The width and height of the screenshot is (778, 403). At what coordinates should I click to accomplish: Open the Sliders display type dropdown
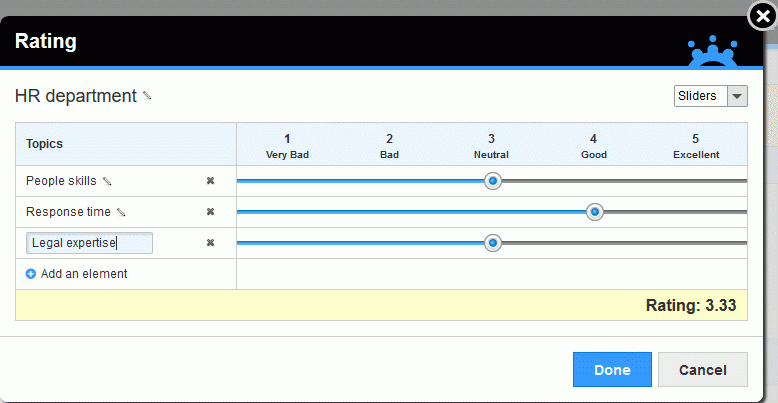tap(711, 96)
